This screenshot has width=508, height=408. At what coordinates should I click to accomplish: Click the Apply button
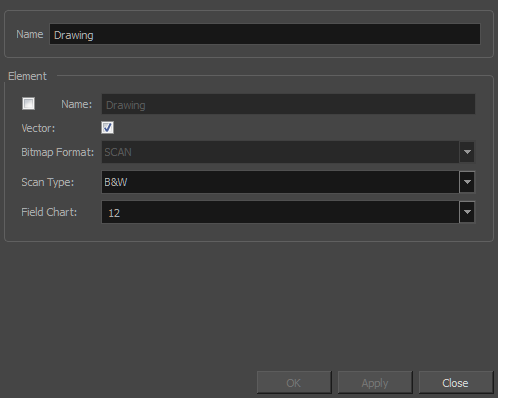click(x=375, y=383)
